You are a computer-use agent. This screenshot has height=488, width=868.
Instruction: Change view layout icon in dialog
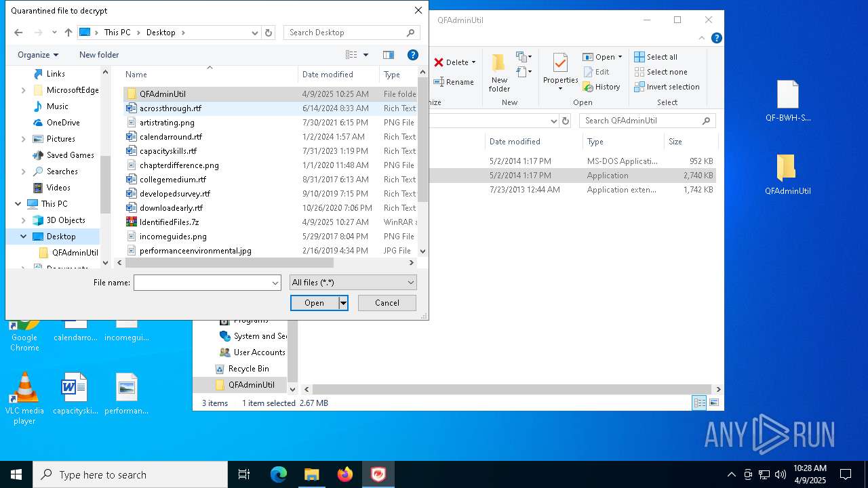click(351, 55)
